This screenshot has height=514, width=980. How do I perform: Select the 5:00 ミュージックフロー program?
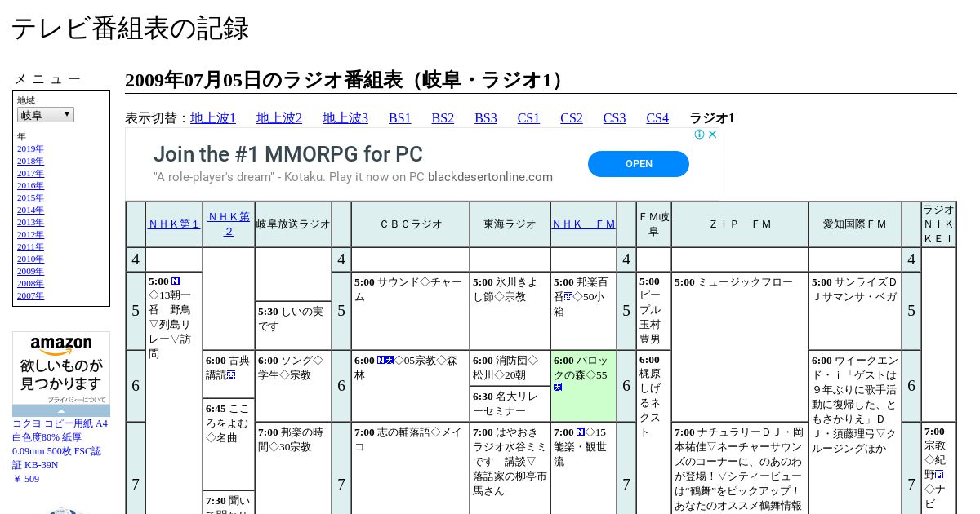pos(740,347)
